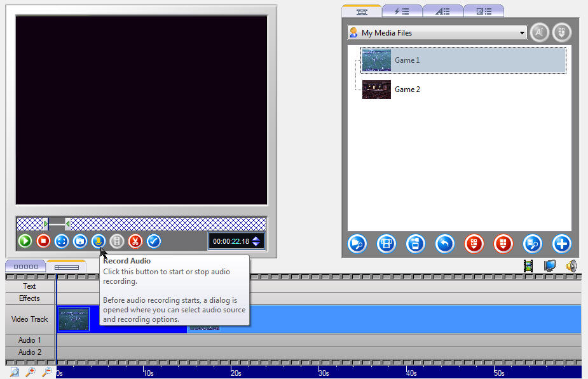Click the browse folder magnifier button
Image resolution: width=588 pixels, height=379 pixels.
point(357,244)
